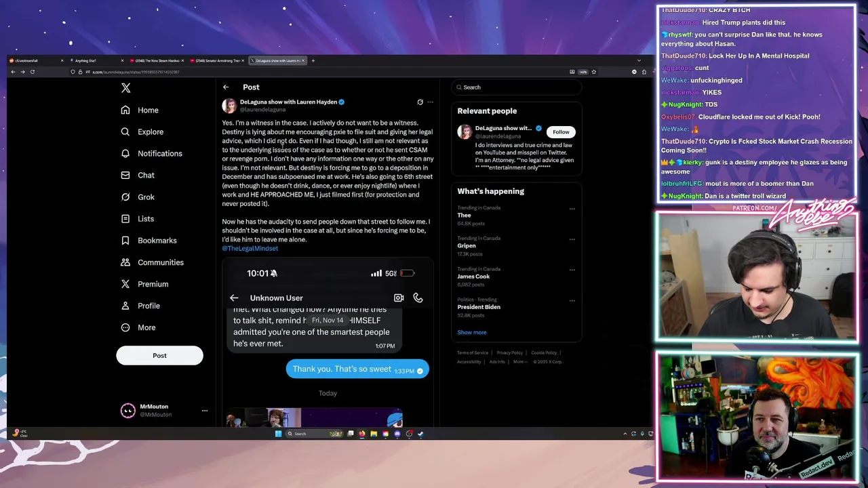Expand footer More links
The height and width of the screenshot is (488, 868).
(520, 361)
